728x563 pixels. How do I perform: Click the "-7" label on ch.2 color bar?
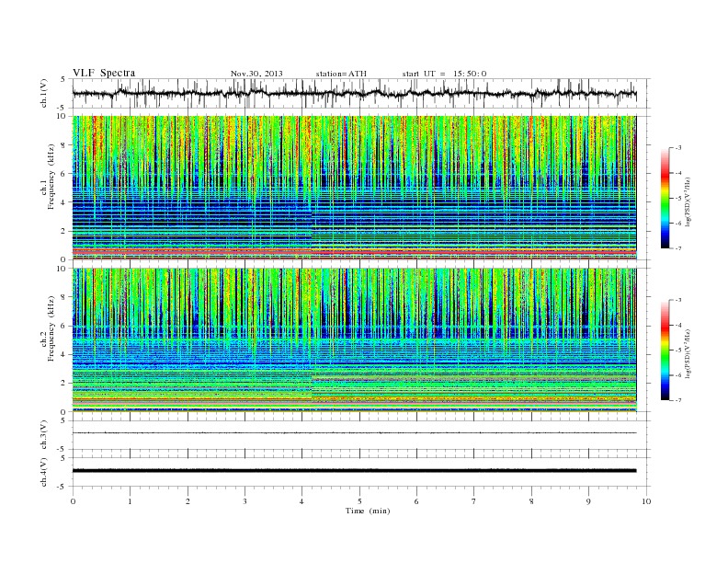point(677,400)
